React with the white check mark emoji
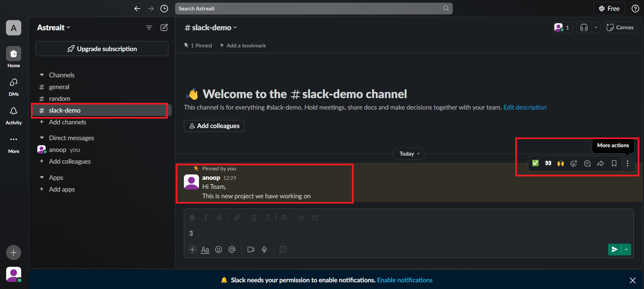 click(x=535, y=163)
